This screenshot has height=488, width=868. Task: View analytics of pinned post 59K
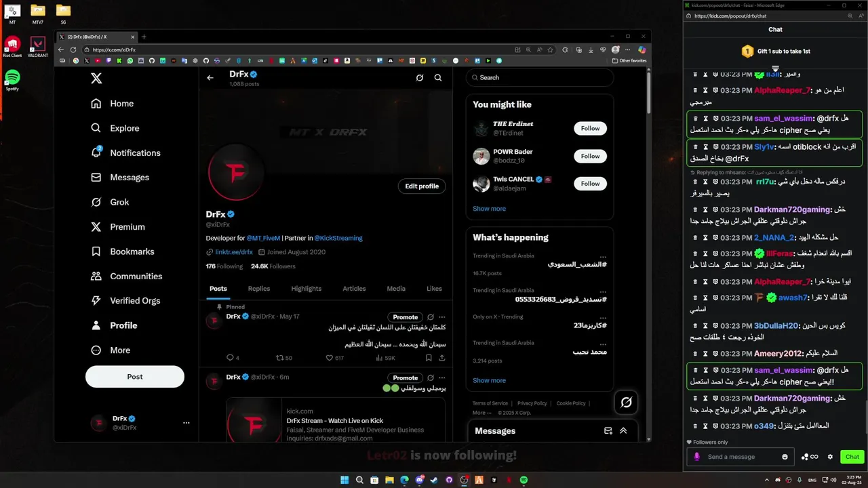[384, 358]
